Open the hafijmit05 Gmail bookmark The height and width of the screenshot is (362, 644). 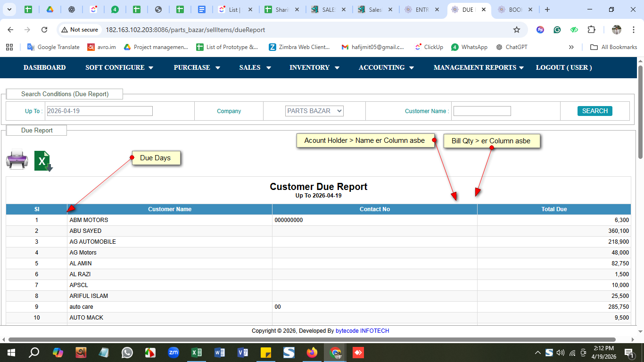373,47
